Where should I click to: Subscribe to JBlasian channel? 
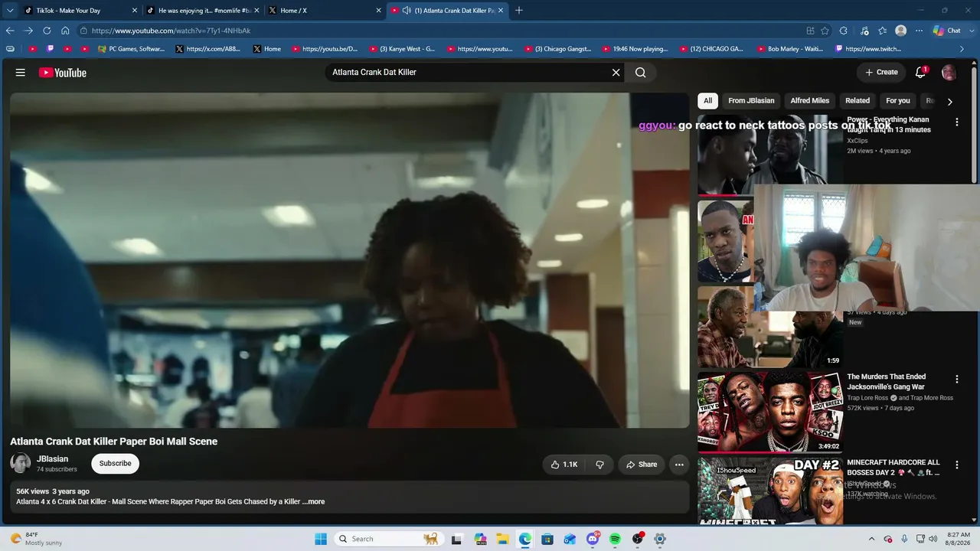[x=116, y=464]
